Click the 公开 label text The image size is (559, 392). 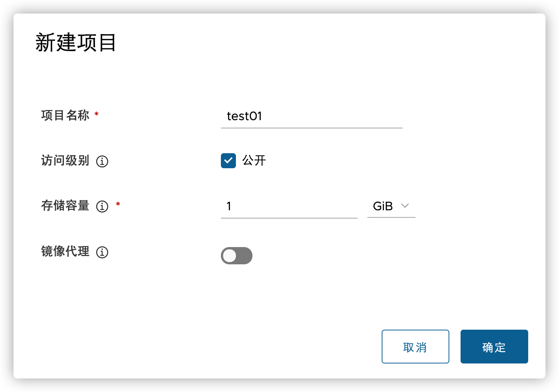pyautogui.click(x=254, y=161)
